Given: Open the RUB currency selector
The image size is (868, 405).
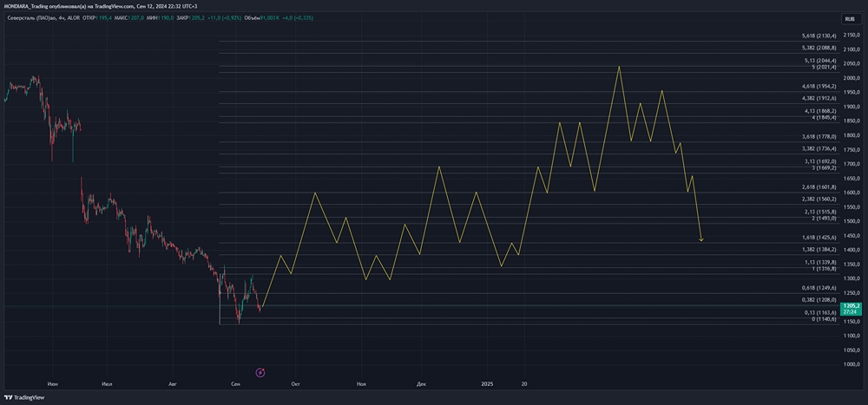Looking at the screenshot, I should 848,18.
